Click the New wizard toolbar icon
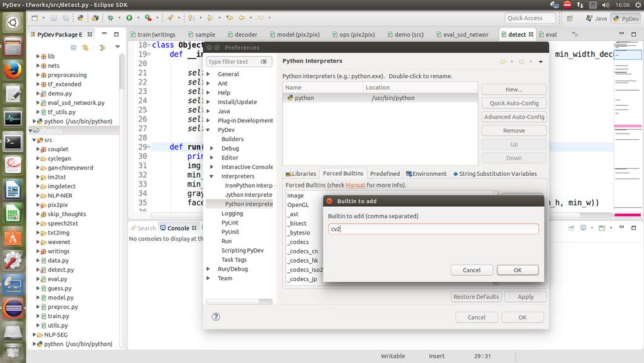 pos(35,18)
